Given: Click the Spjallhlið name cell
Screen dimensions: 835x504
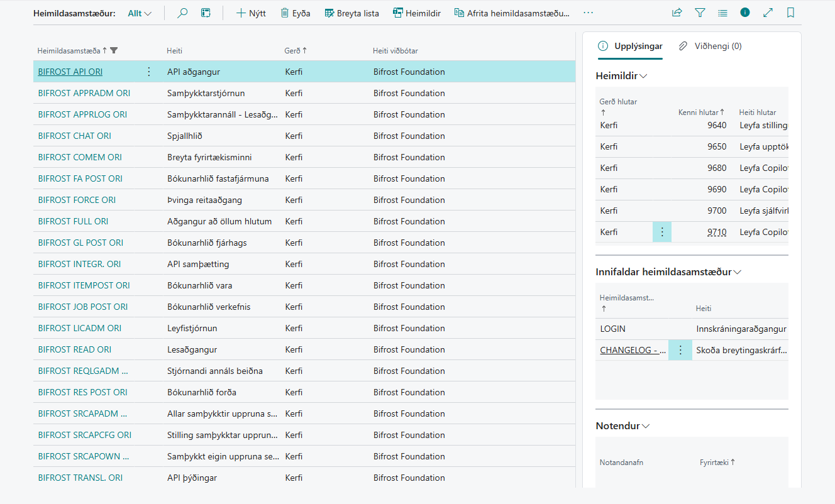Looking at the screenshot, I should pyautogui.click(x=184, y=136).
